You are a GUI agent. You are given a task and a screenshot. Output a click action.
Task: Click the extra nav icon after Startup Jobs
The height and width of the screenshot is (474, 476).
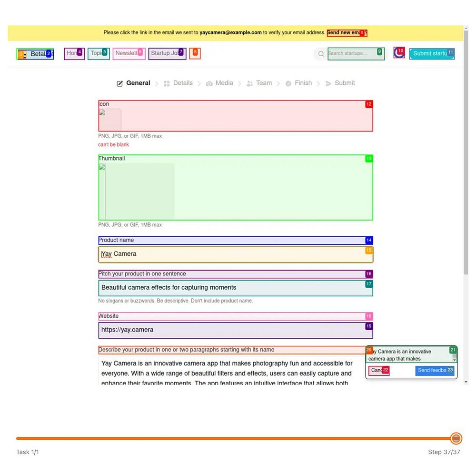(195, 53)
